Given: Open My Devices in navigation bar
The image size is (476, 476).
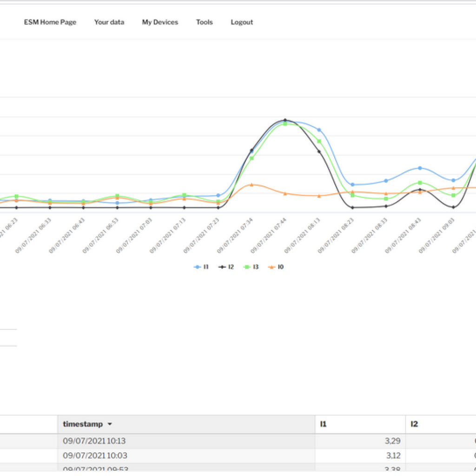Looking at the screenshot, I should (x=160, y=22).
